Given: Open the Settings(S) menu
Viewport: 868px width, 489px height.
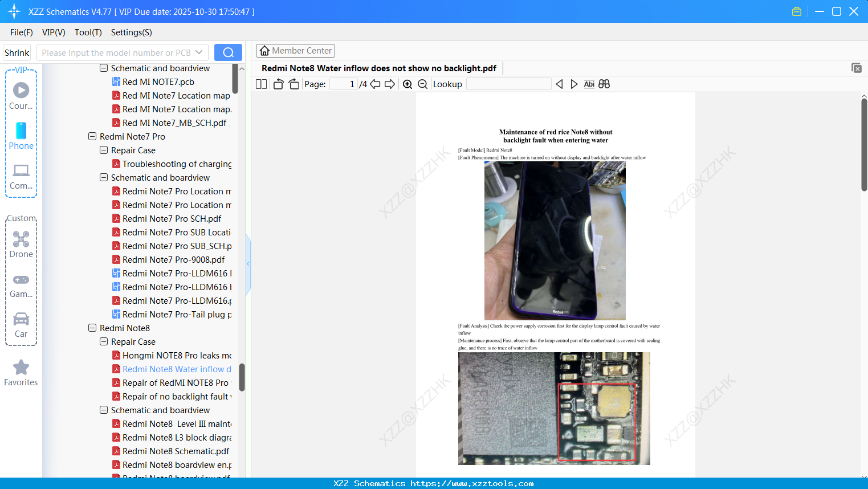Looking at the screenshot, I should [132, 32].
